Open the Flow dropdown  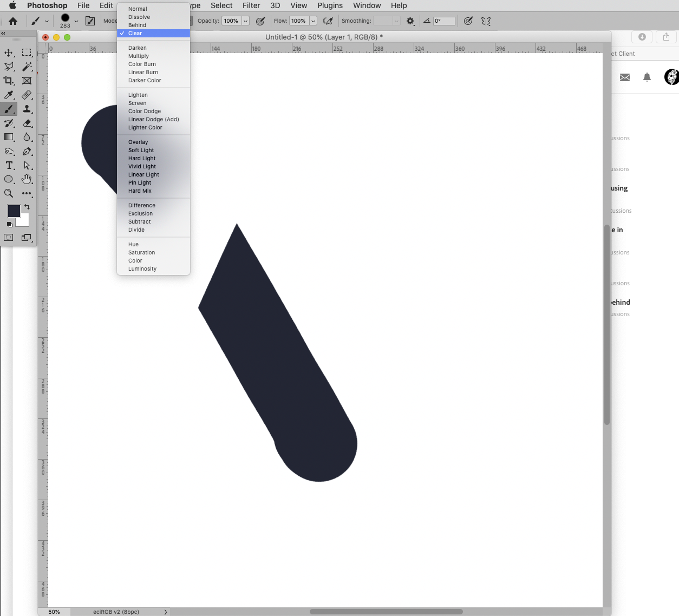tap(313, 21)
